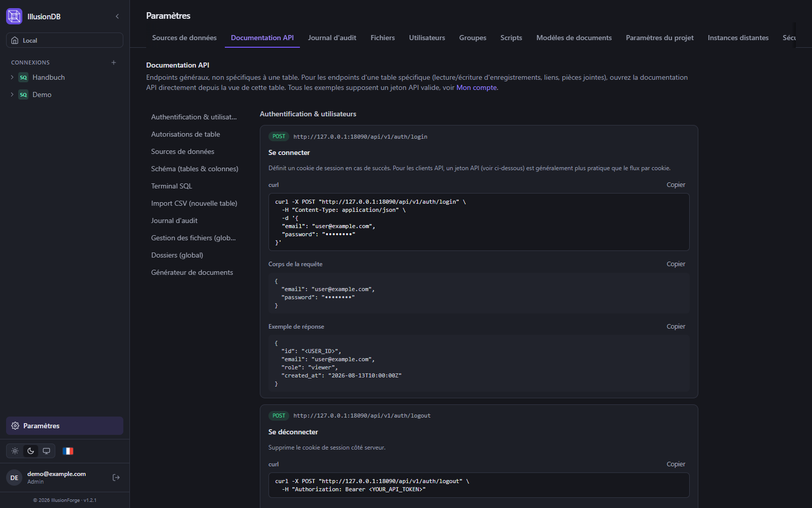Click the login endpoint URL text
Screen dimensions: 812x508
point(360,137)
